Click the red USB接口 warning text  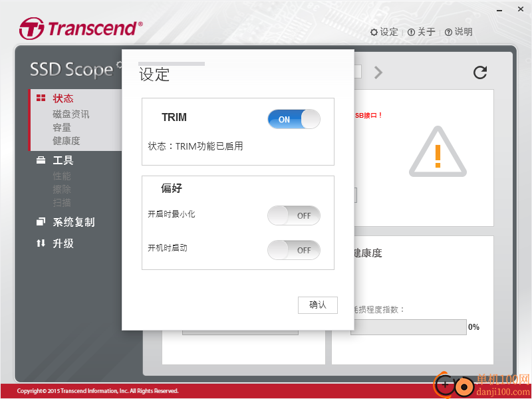point(369,115)
